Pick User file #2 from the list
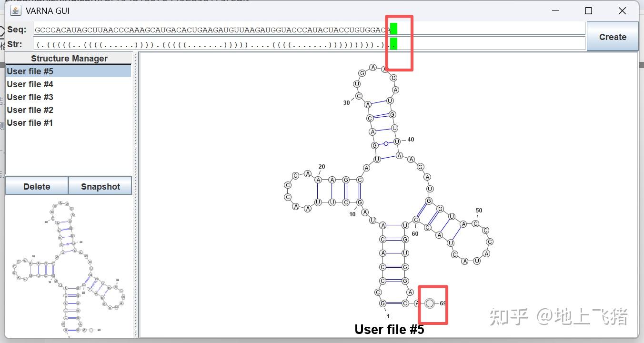Image resolution: width=644 pixels, height=343 pixels. coord(68,110)
